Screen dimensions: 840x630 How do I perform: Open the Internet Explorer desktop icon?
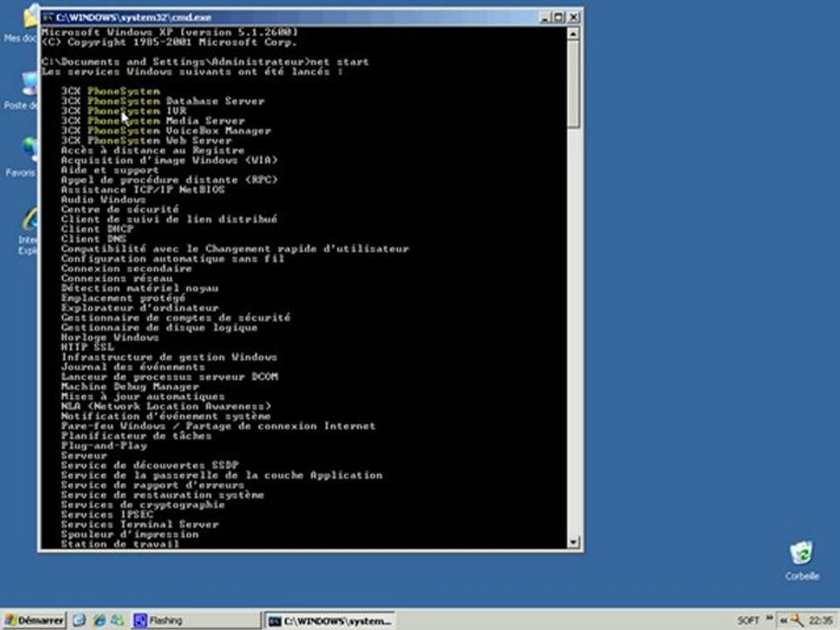(x=28, y=231)
